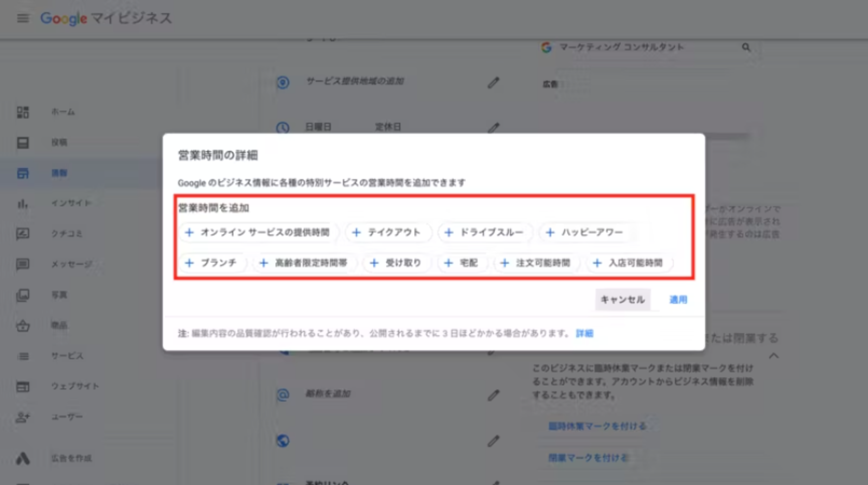Image resolution: width=868 pixels, height=485 pixels.
Task: Click the short name @ icon
Action: tap(283, 395)
